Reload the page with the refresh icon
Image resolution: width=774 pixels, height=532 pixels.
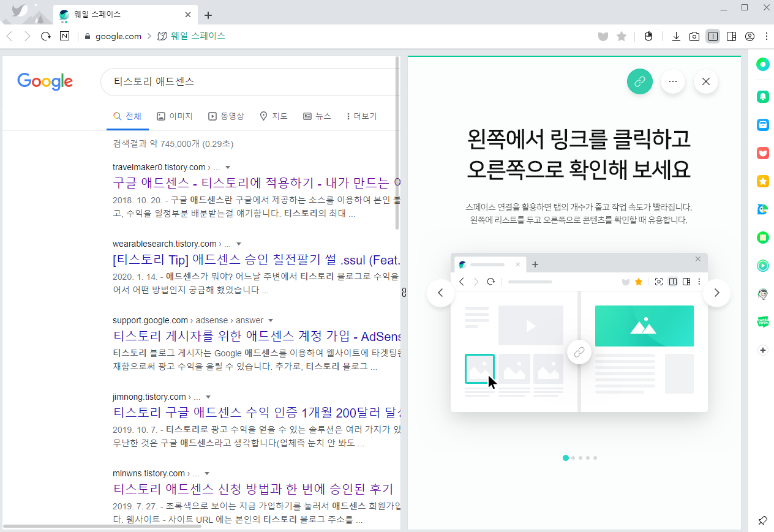tap(45, 37)
